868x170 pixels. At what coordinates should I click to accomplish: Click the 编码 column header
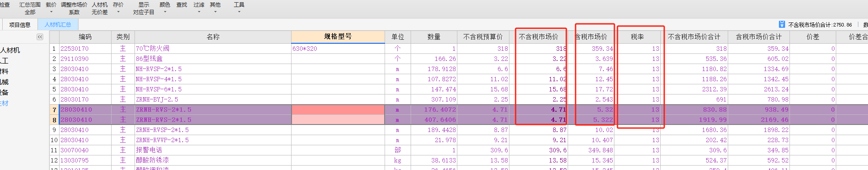85,37
